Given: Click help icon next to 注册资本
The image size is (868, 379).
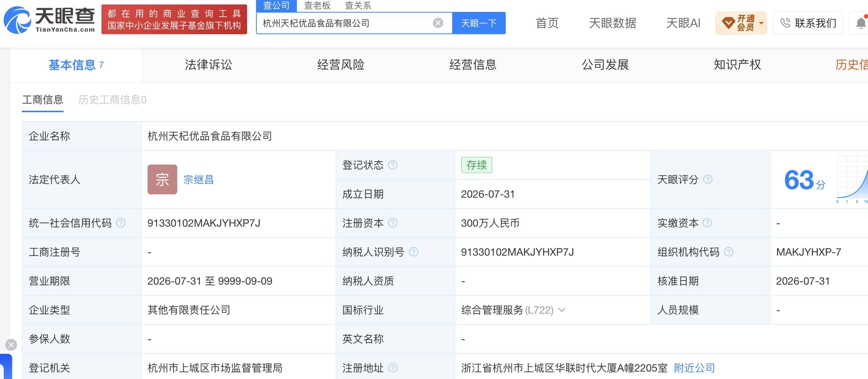Looking at the screenshot, I should click(x=393, y=223).
